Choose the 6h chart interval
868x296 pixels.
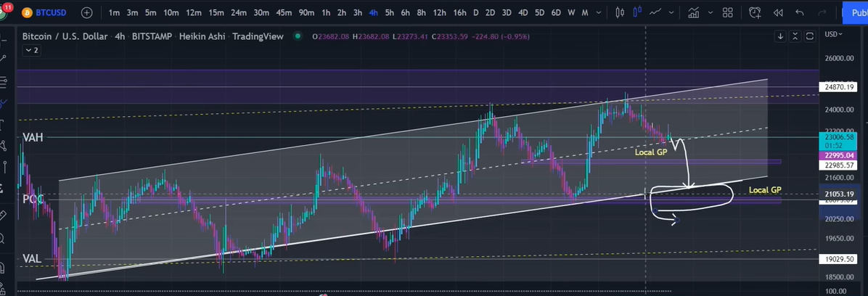click(x=406, y=12)
